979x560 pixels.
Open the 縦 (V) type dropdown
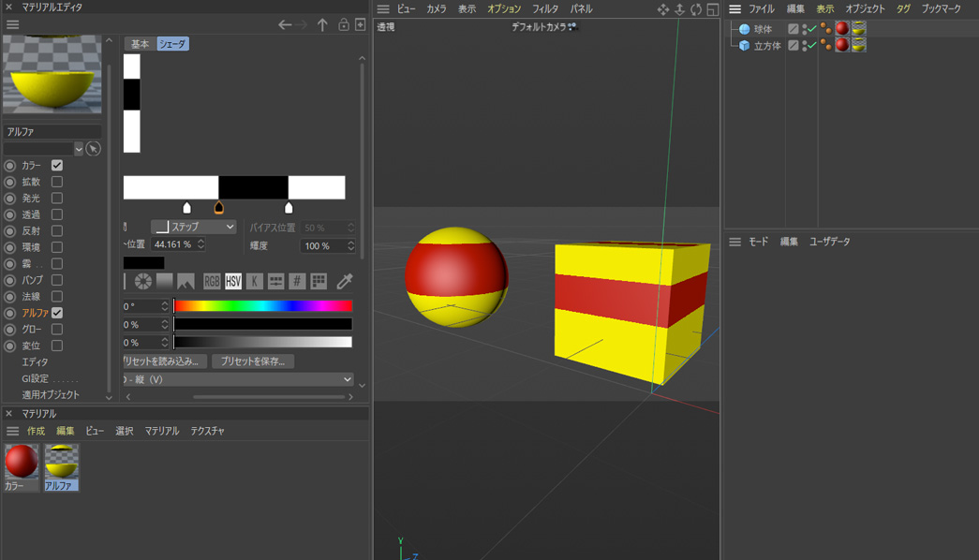[237, 379]
